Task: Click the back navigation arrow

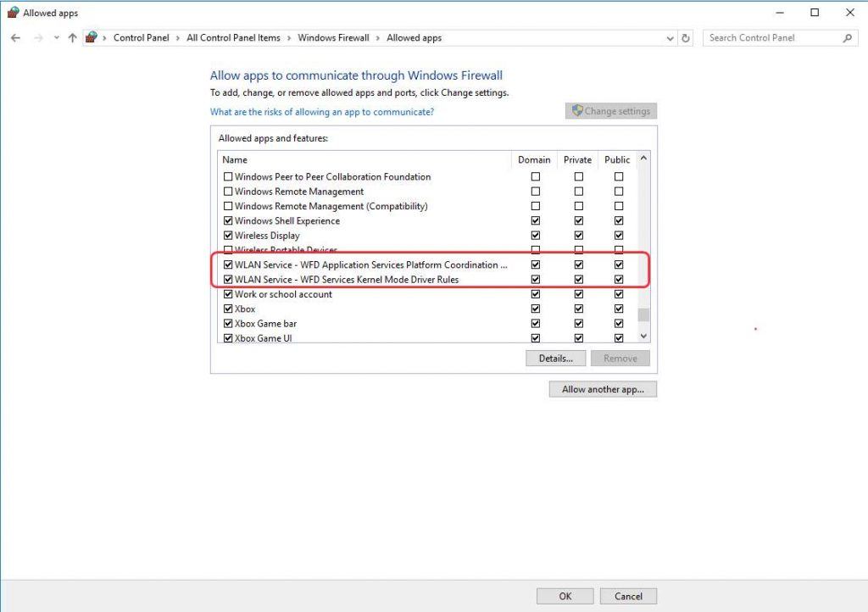Action: [15, 37]
